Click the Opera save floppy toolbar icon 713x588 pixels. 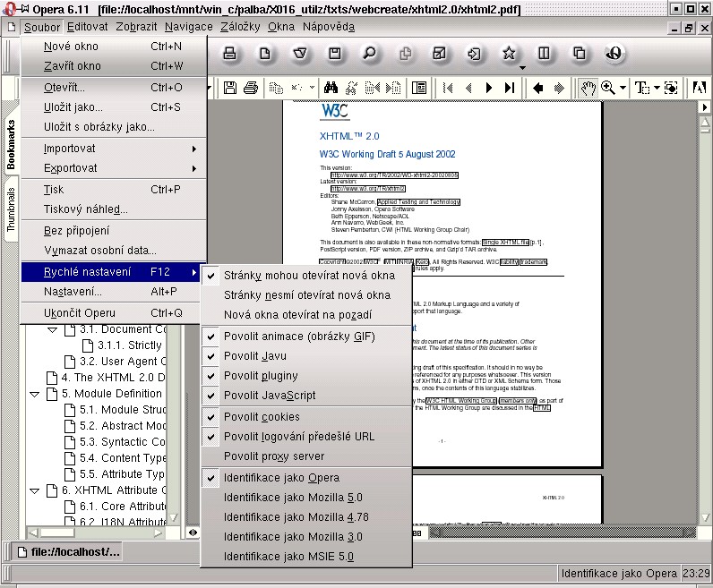click(335, 54)
